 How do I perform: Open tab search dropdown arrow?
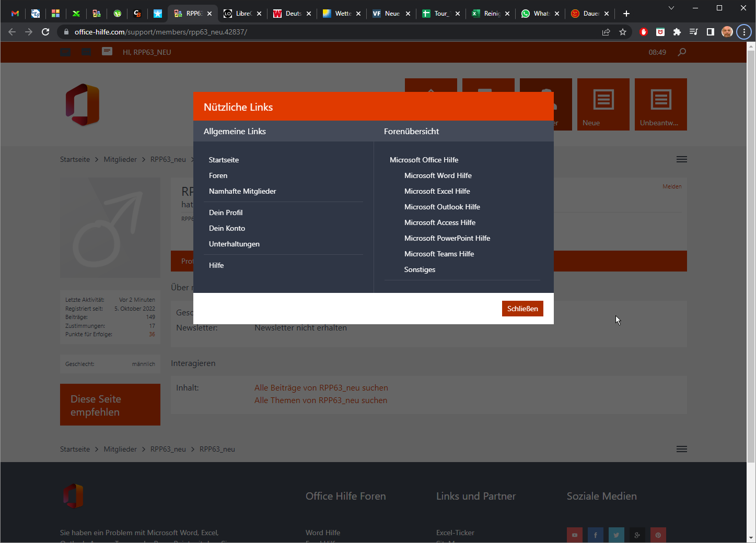[671, 8]
